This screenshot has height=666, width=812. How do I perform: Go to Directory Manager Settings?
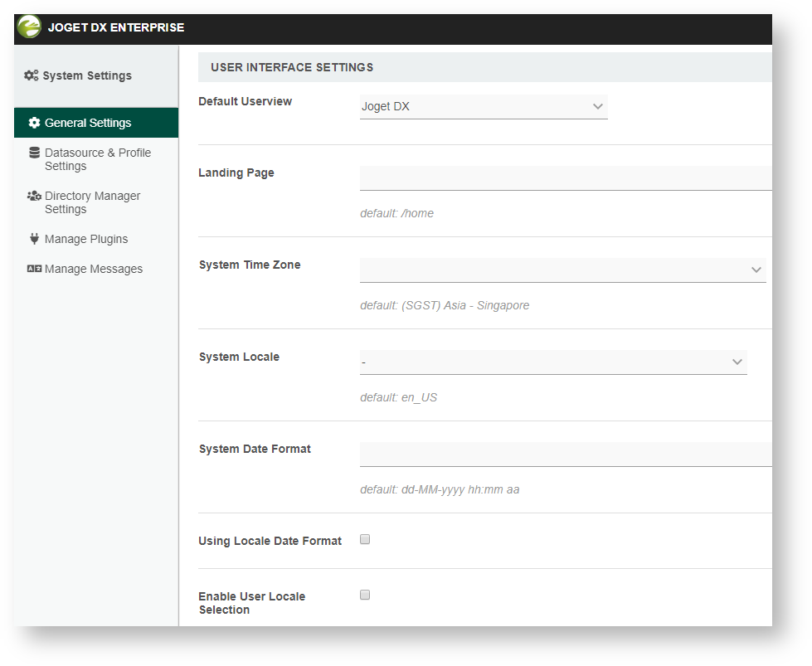[92, 202]
